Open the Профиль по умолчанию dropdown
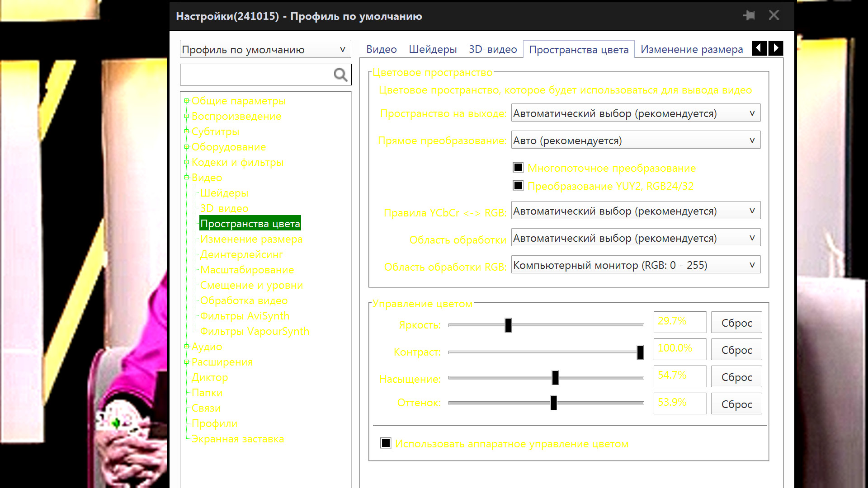This screenshot has width=868, height=488. point(265,49)
